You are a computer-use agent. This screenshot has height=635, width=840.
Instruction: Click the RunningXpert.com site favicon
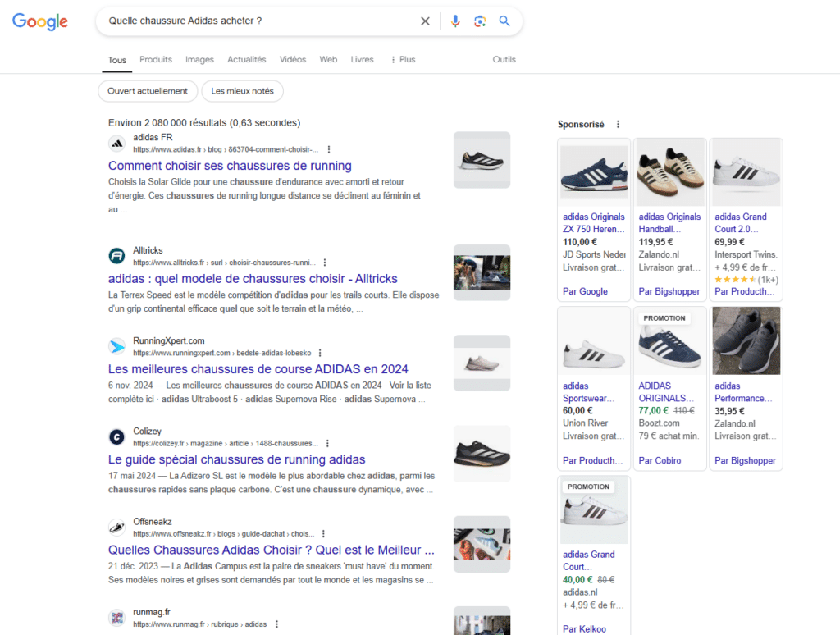pyautogui.click(x=116, y=347)
